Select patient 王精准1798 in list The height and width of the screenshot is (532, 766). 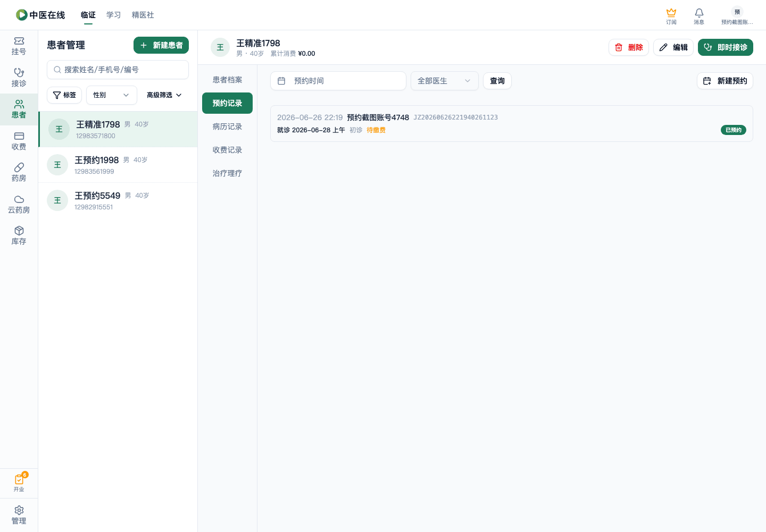pyautogui.click(x=118, y=129)
